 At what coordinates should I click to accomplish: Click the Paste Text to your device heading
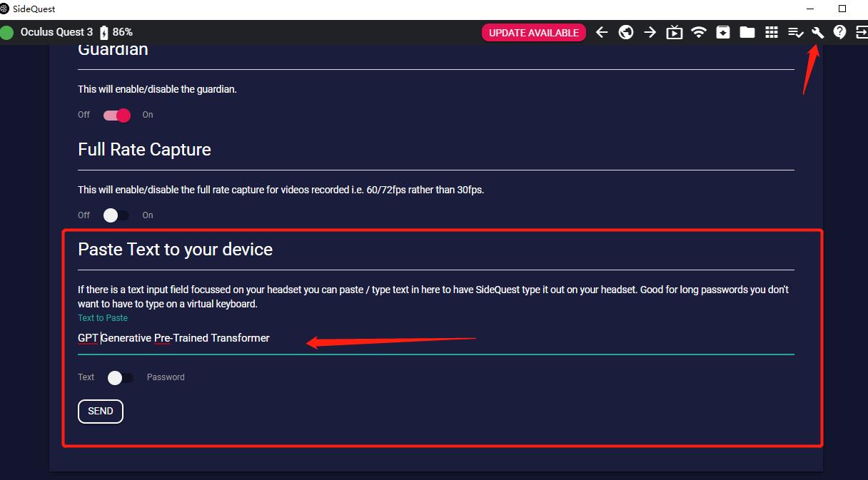pos(175,250)
